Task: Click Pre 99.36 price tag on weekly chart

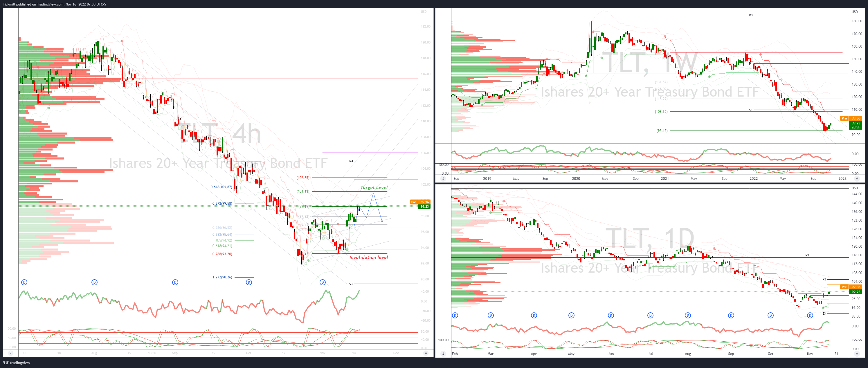Action: tap(851, 118)
